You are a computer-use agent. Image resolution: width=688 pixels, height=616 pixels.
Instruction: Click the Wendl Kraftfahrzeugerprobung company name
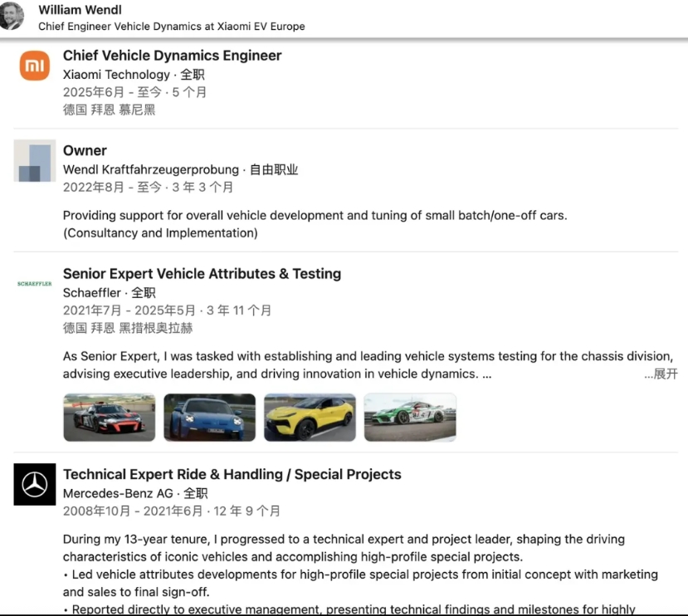click(151, 169)
